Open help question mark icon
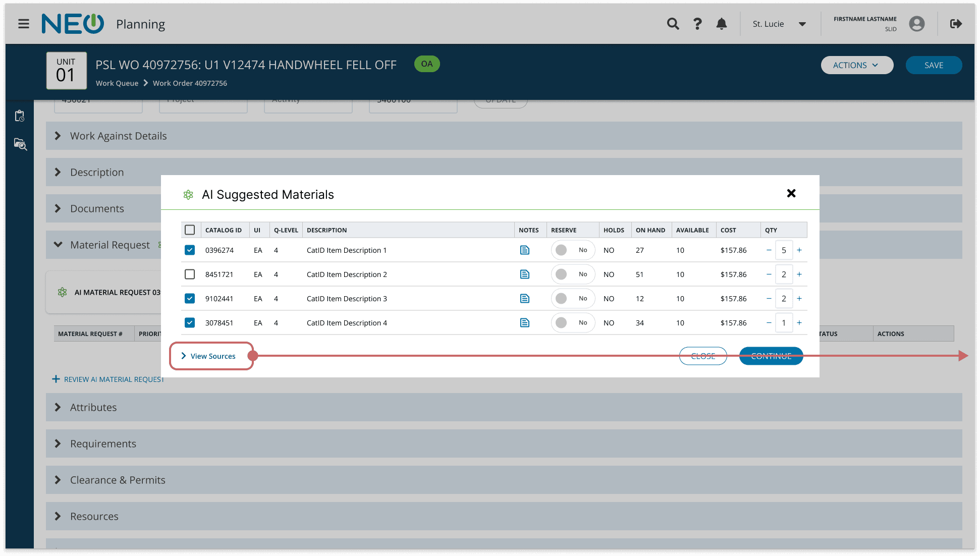980x556 pixels. click(x=697, y=24)
